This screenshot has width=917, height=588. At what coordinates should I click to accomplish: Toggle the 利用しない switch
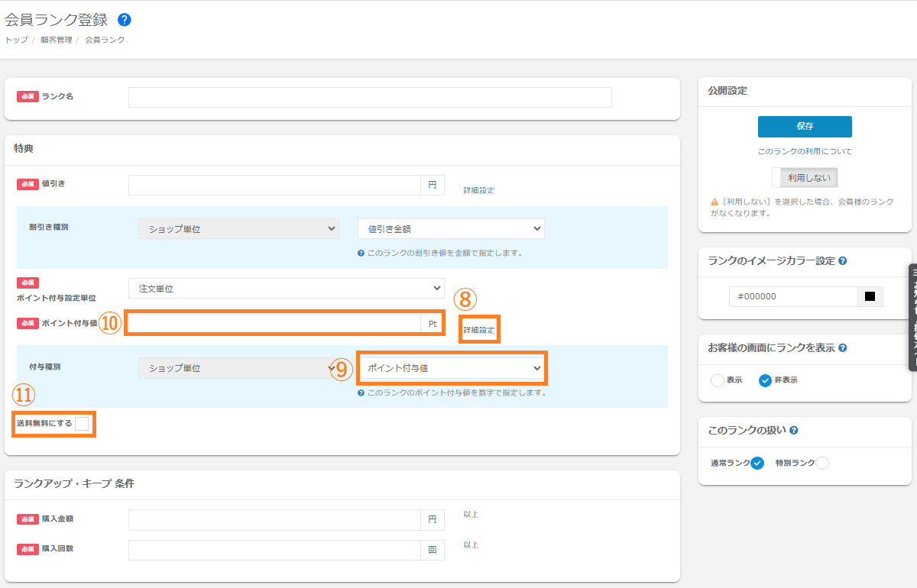coord(805,178)
